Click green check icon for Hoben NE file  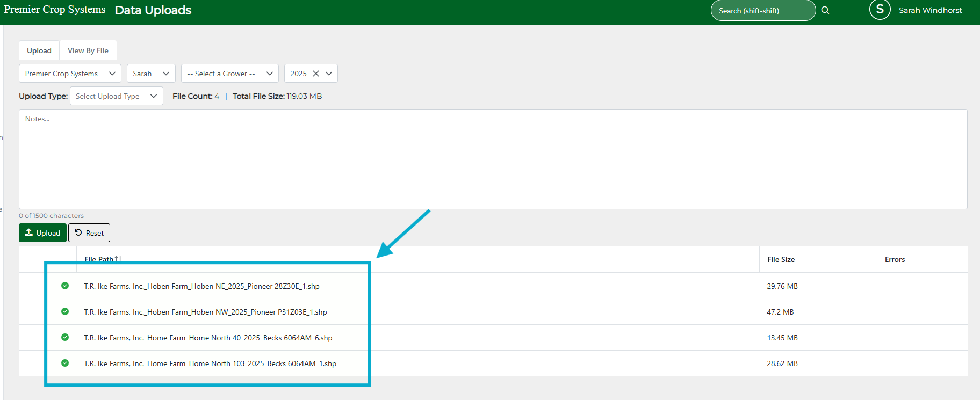(x=65, y=286)
